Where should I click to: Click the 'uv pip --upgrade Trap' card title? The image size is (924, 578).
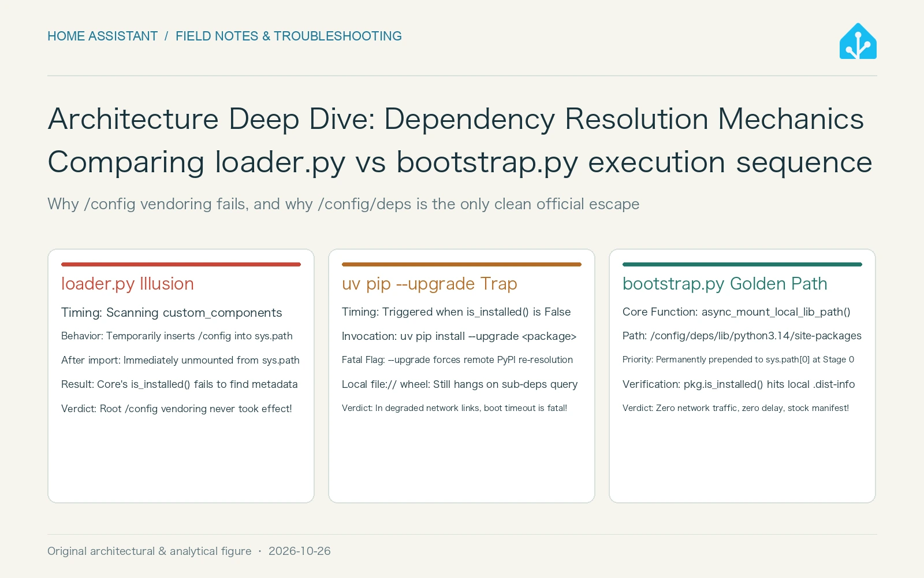(430, 284)
